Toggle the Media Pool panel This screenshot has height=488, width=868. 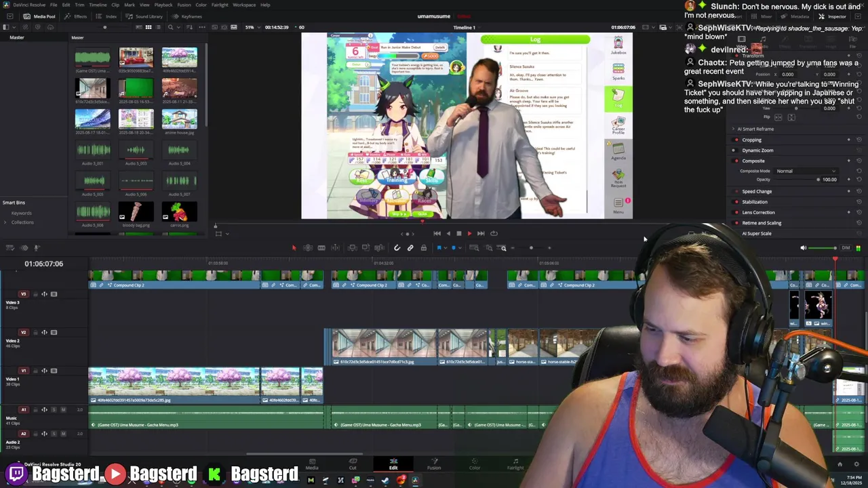(39, 16)
